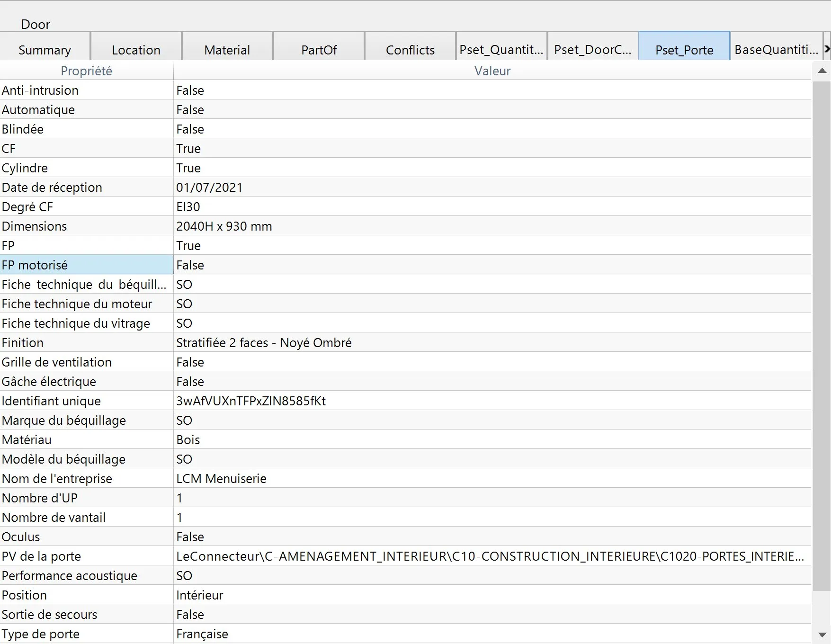Screen dimensions: 831x644
Task: Select the Fiche technique du béquill... property
Action: (x=87, y=284)
